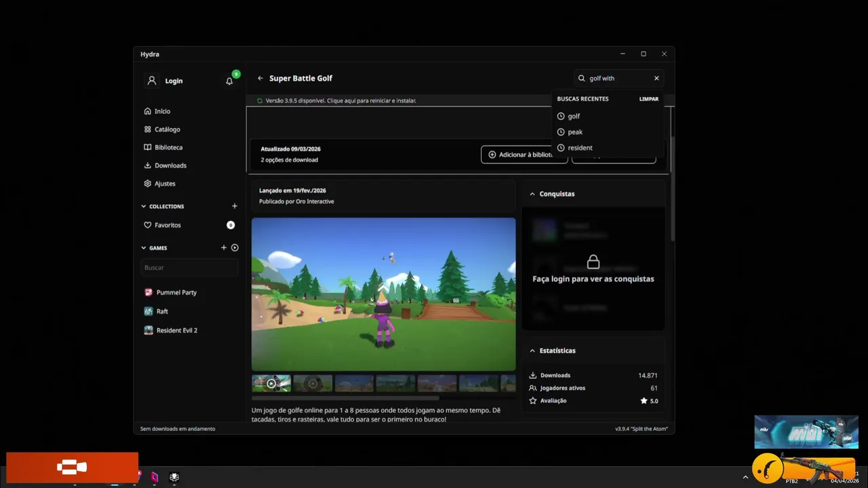Click the Pummel Party game icon
868x488 pixels.
[149, 293]
